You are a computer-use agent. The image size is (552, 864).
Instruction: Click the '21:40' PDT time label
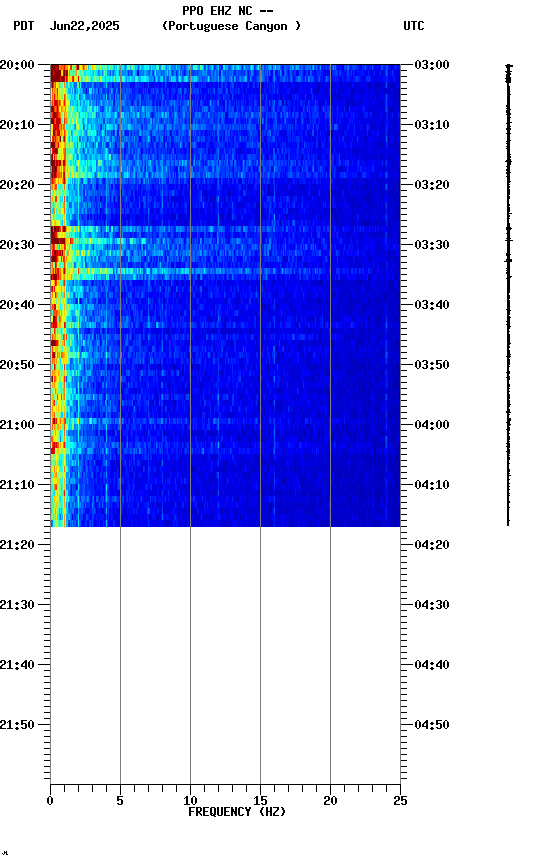click(x=17, y=666)
